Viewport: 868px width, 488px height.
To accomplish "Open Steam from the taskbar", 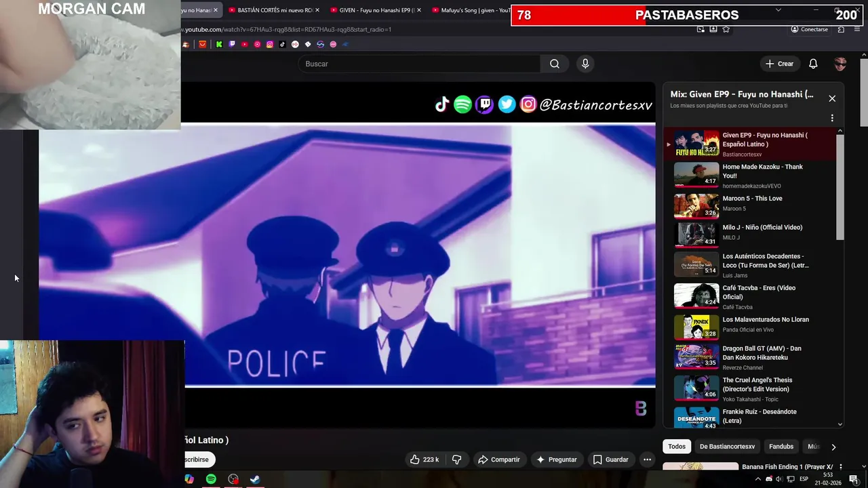I will [255, 479].
